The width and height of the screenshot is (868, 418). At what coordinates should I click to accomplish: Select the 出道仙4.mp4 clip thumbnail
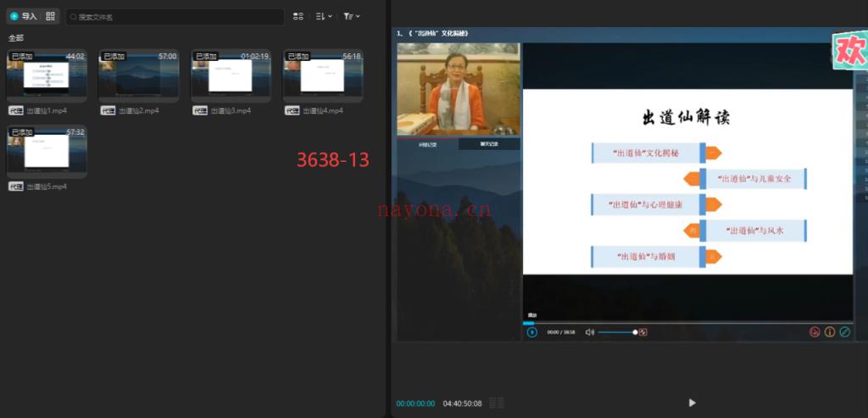[323, 75]
